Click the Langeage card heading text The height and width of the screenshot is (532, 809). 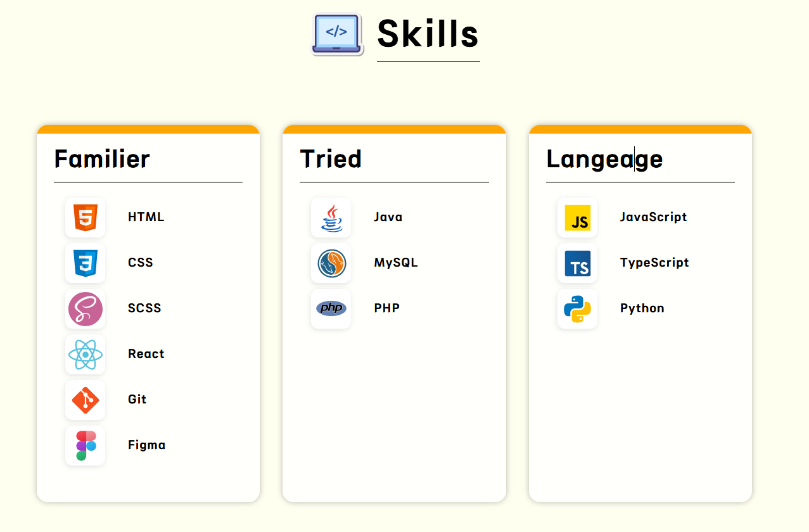604,159
